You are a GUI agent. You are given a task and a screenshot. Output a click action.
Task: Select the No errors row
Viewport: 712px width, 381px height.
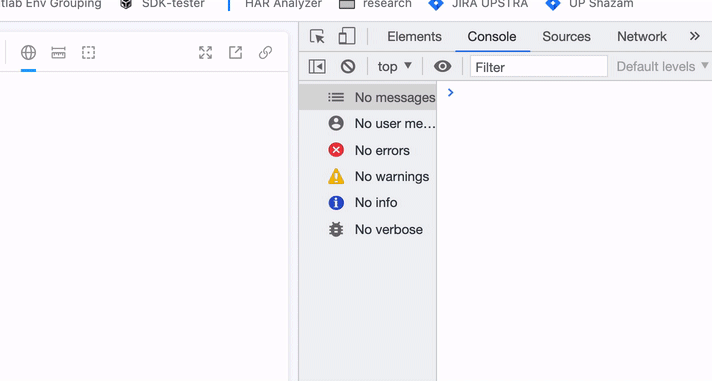coord(368,150)
